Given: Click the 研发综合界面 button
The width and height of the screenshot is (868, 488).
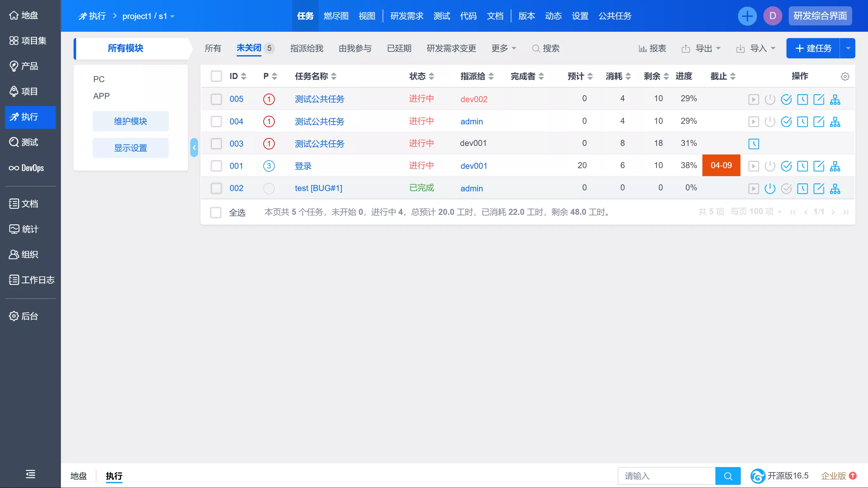Looking at the screenshot, I should [x=820, y=16].
